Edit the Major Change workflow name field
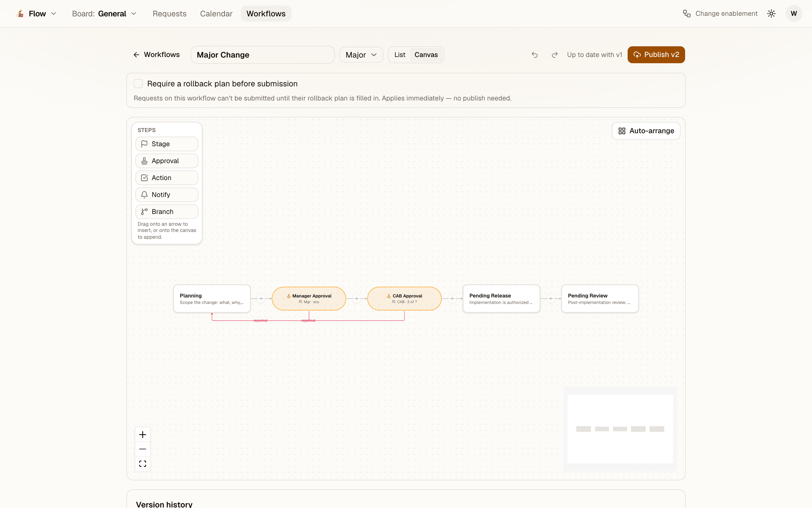 262,55
